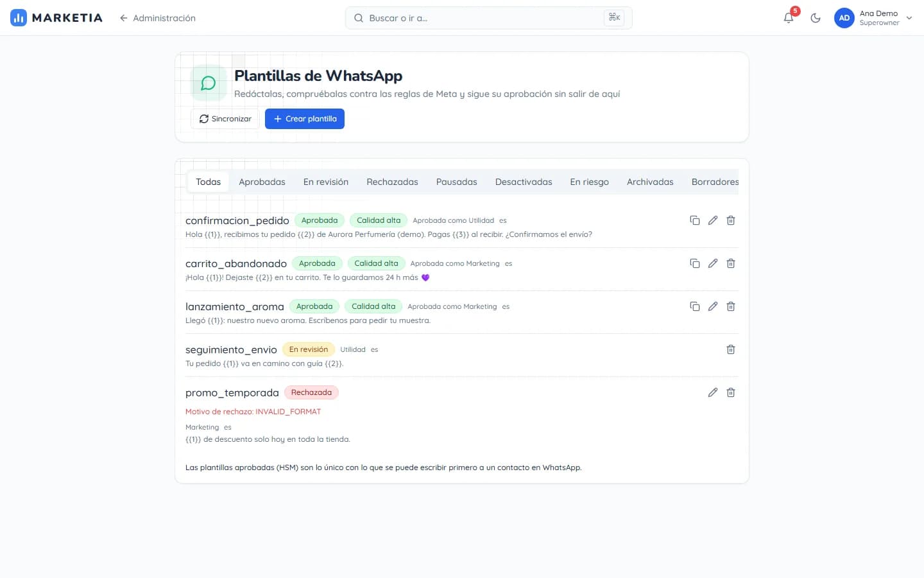Click Aprobada badge on confirmacion_pedido
924x578 pixels.
[x=320, y=220]
